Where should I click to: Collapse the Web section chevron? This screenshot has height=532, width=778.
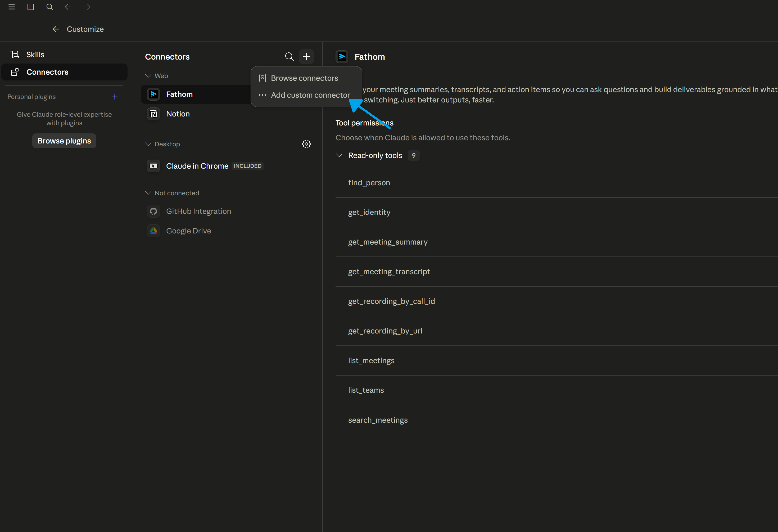(x=148, y=76)
